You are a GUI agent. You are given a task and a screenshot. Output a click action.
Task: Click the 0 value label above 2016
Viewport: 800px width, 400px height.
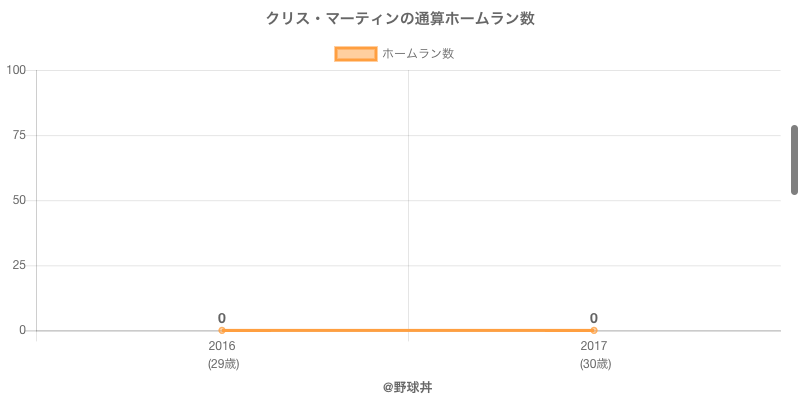pos(222,318)
